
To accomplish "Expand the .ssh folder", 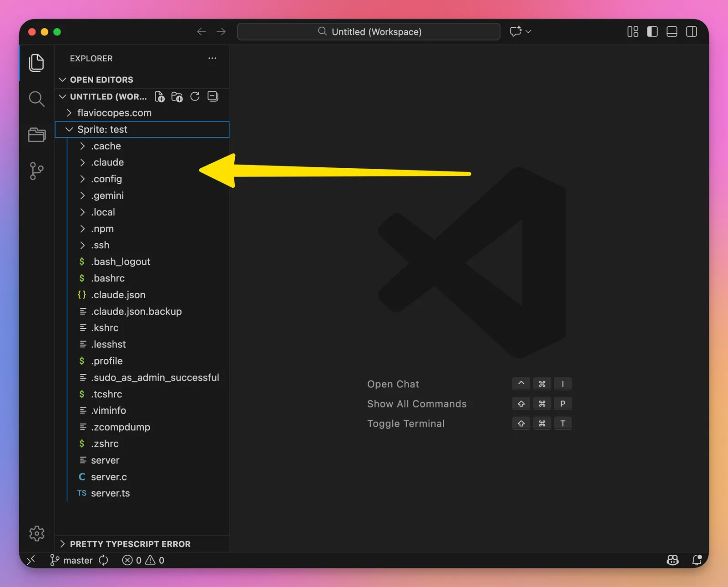I will 142,245.
